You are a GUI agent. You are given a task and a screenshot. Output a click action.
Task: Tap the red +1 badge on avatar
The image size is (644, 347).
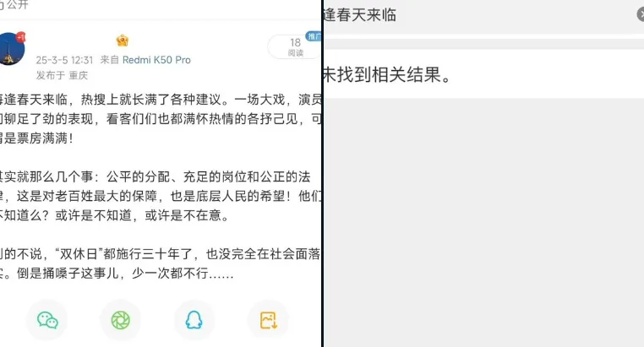[21, 37]
